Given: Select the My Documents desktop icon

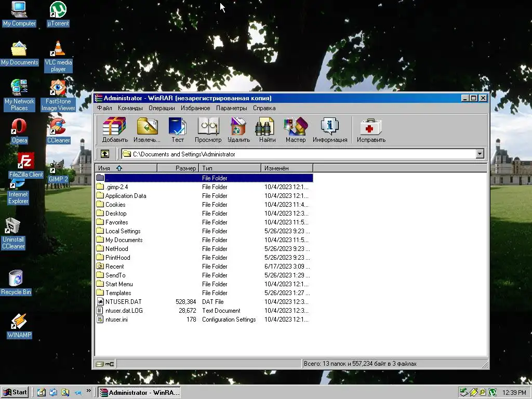Looking at the screenshot, I should (x=19, y=54).
